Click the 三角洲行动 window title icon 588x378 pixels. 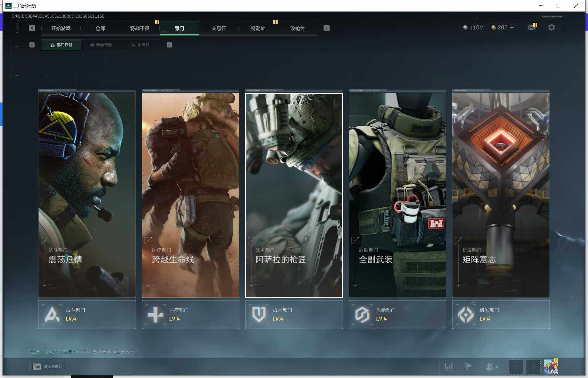click(x=8, y=6)
